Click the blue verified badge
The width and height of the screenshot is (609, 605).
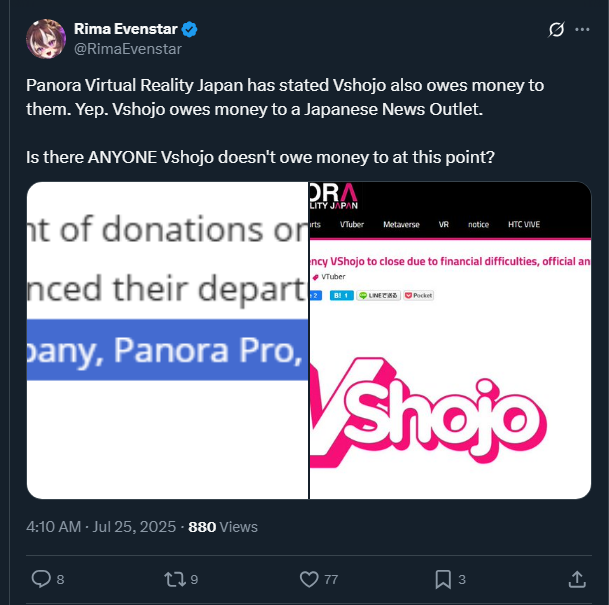pos(190,30)
